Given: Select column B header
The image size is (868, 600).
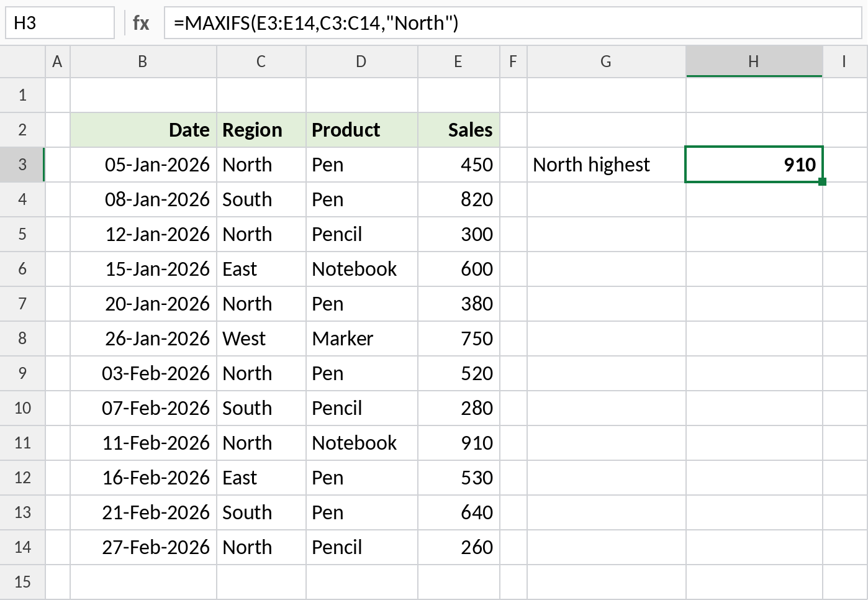Looking at the screenshot, I should pyautogui.click(x=143, y=61).
